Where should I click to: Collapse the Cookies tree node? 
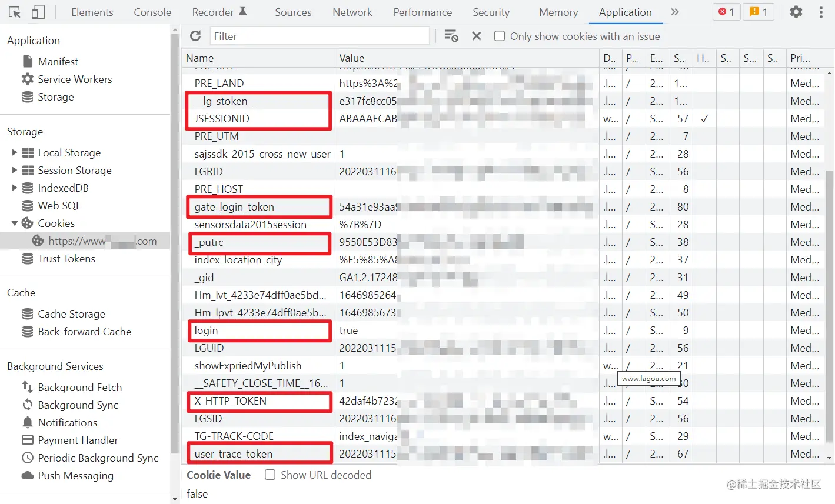coord(14,223)
